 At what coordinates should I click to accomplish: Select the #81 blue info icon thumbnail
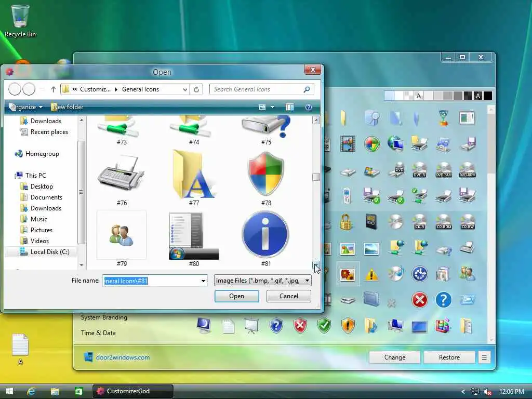click(x=265, y=234)
